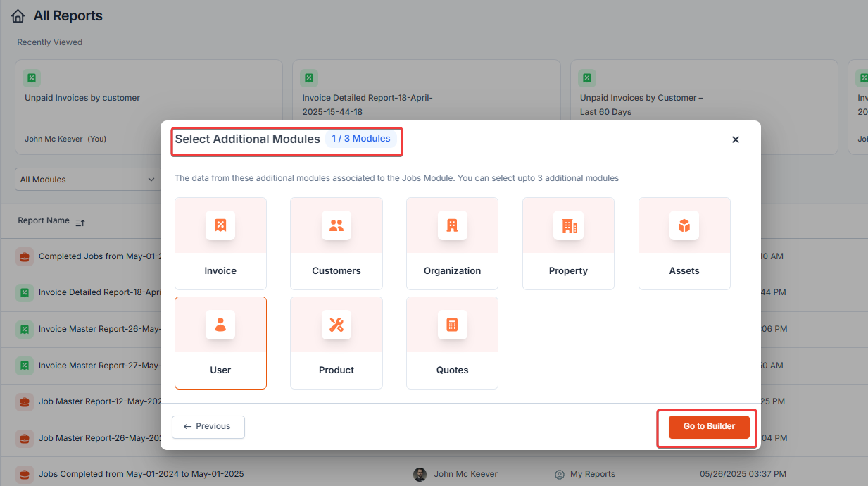Click the Organization module label

coord(452,270)
